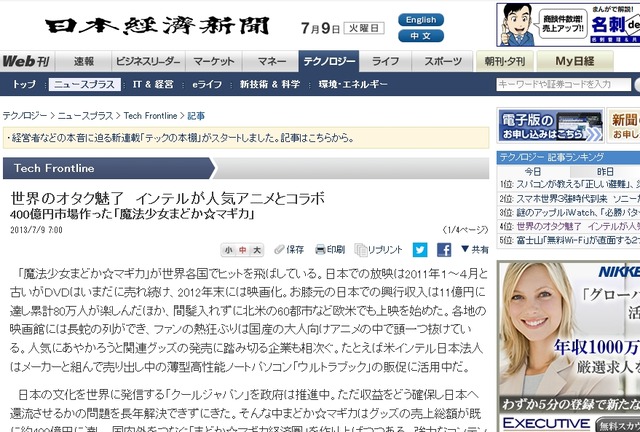Screen dimensions: 640x432
Task: Click the Nikkei newspaper logo
Action: (x=157, y=26)
